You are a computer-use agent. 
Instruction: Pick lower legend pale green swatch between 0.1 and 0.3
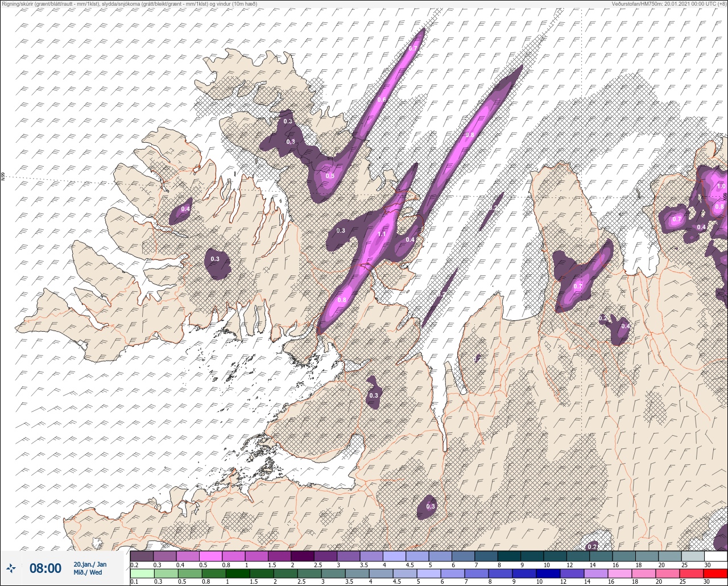[142, 573]
